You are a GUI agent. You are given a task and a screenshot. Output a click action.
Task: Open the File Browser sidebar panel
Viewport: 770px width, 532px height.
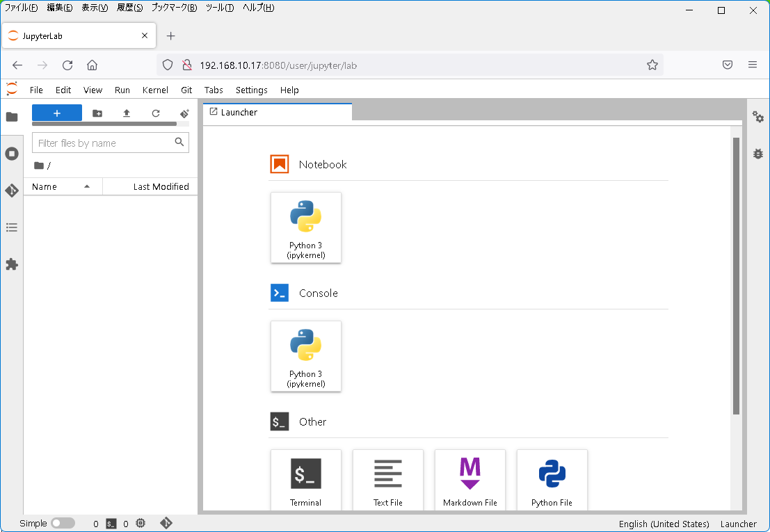(x=12, y=117)
